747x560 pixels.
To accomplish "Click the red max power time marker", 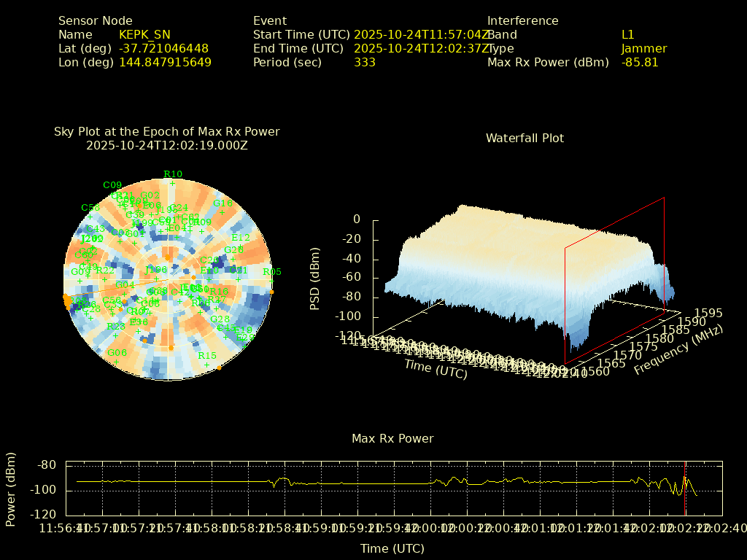I will [684, 489].
